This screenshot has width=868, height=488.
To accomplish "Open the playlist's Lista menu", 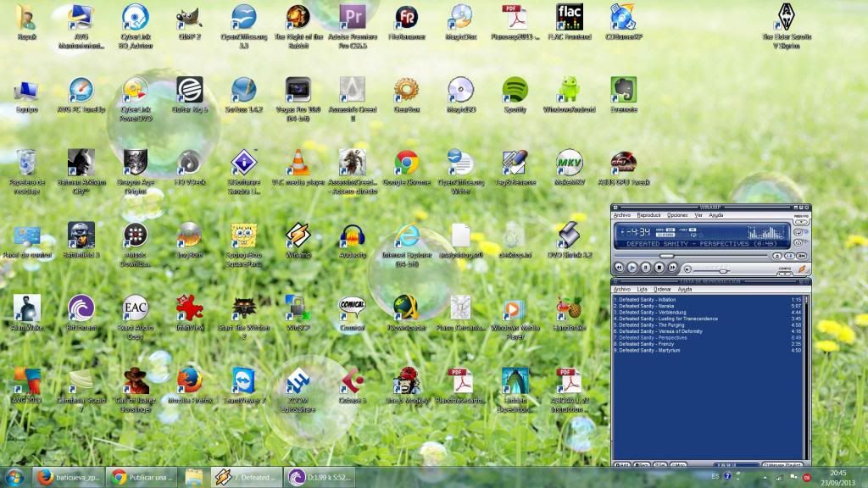I will [642, 290].
